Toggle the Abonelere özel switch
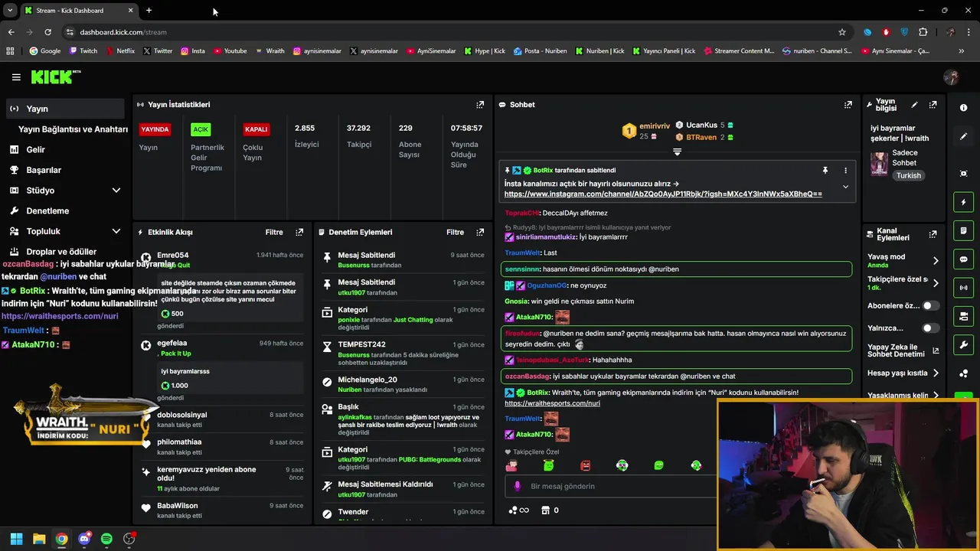Image resolution: width=980 pixels, height=551 pixels. 930,305
